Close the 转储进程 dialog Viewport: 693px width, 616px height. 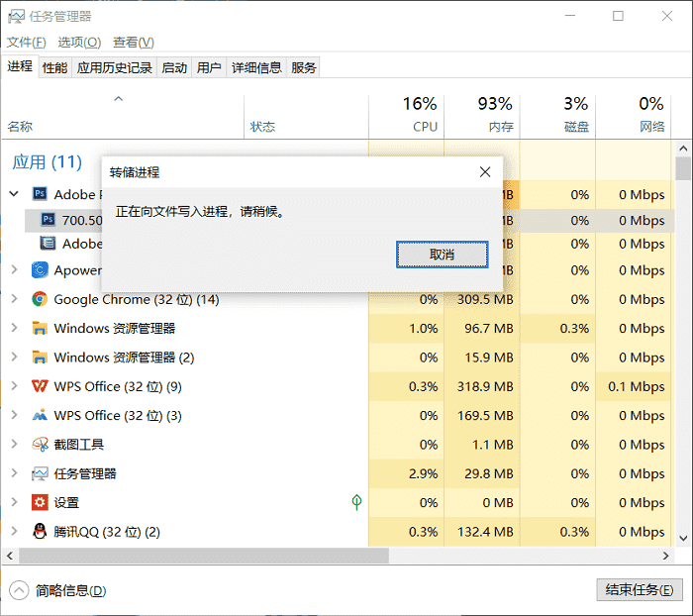pyautogui.click(x=485, y=172)
